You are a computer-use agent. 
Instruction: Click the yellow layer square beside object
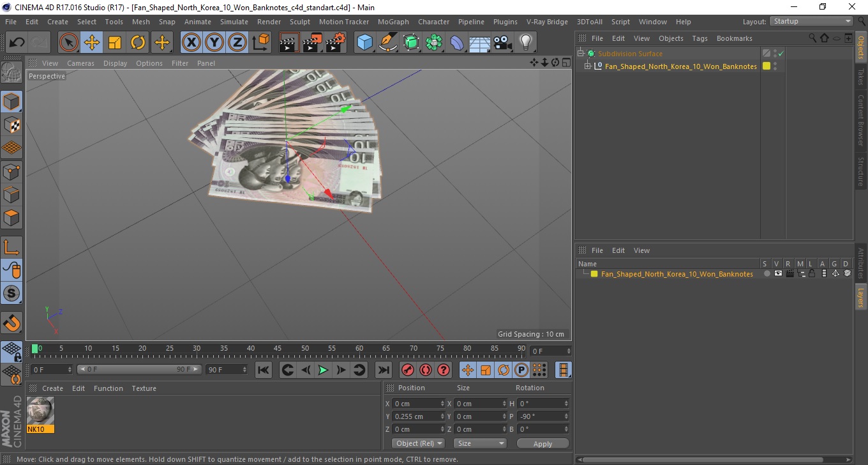[x=767, y=66]
